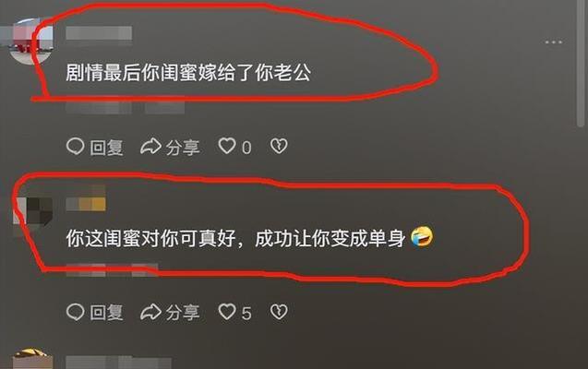Viewport: 588px width, 369px height.
Task: Click 分享 text under first comment
Action: (x=183, y=148)
